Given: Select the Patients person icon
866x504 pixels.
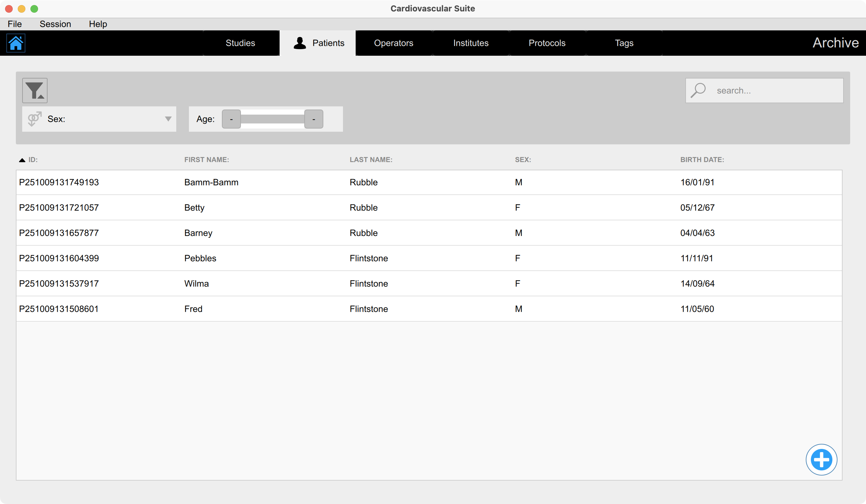Looking at the screenshot, I should 299,43.
